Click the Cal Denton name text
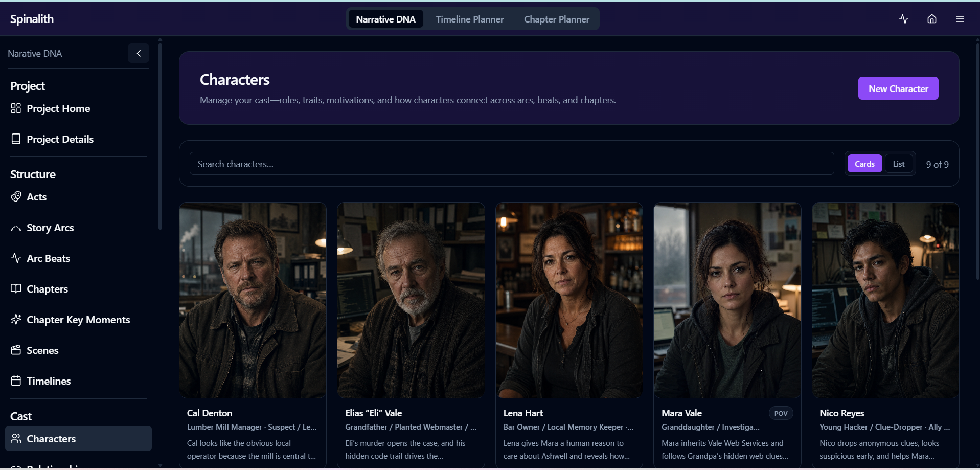Screen dimensions: 980x470 click(210, 413)
